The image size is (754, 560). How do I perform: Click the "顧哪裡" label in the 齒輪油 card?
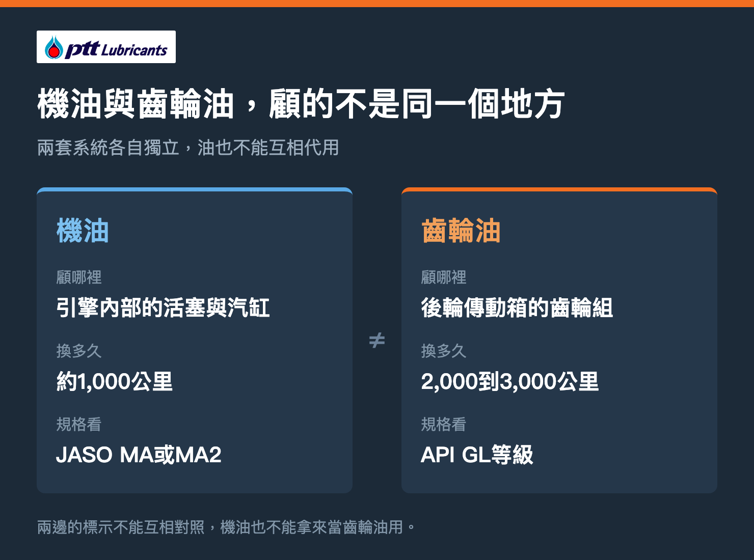[444, 277]
